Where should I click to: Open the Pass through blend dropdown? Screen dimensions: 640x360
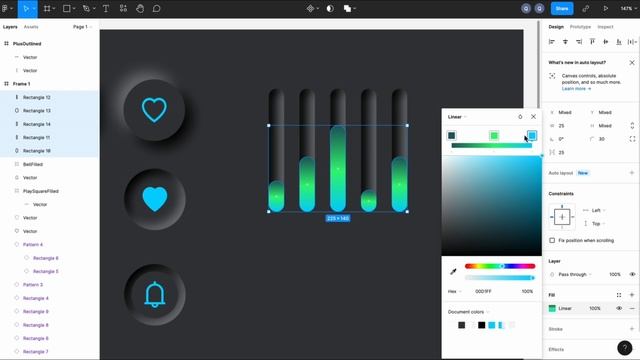click(575, 274)
